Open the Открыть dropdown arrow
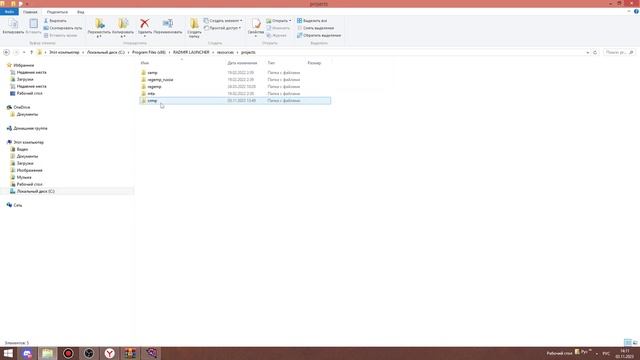Viewport: 640px width, 360px height. (290, 20)
